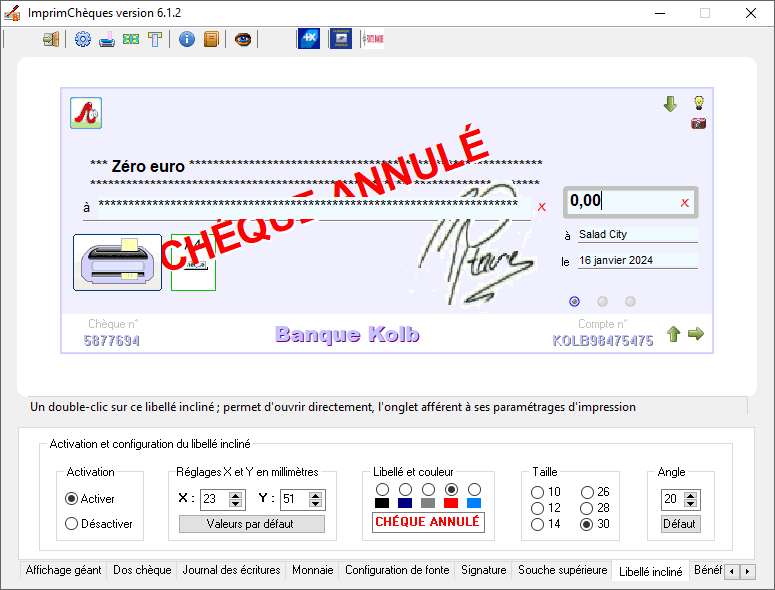Screen dimensions: 775x590
Task: Click the camera icon on cheque
Action: coord(698,124)
